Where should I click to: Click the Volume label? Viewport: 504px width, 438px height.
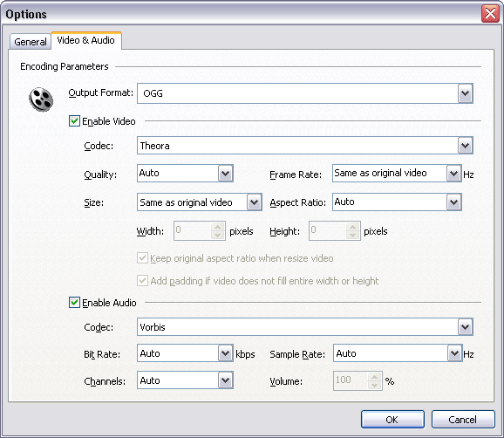click(x=286, y=381)
